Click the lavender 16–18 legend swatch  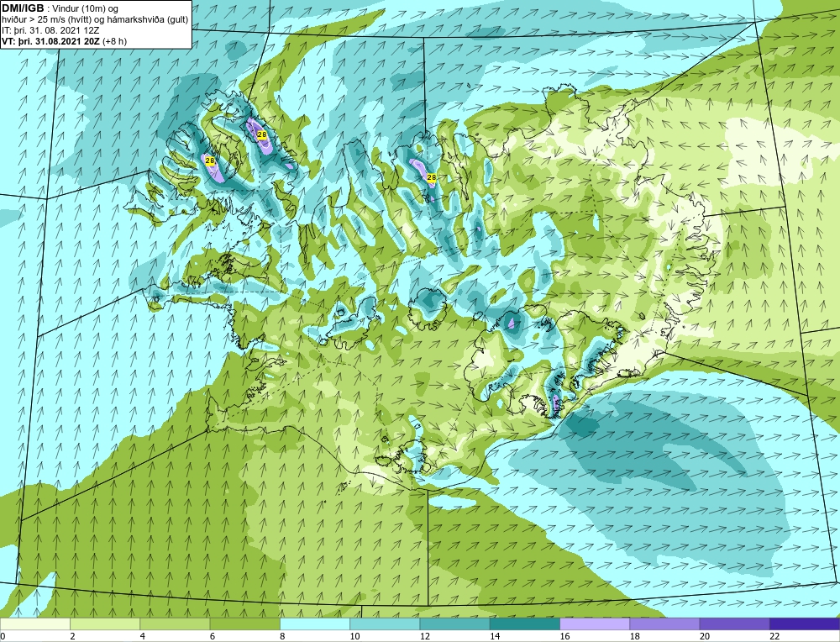595,624
